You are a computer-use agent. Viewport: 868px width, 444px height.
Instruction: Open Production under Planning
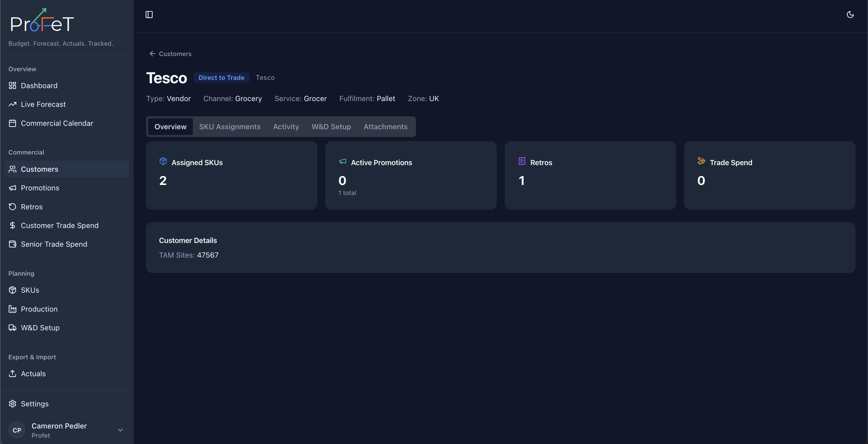point(67,309)
